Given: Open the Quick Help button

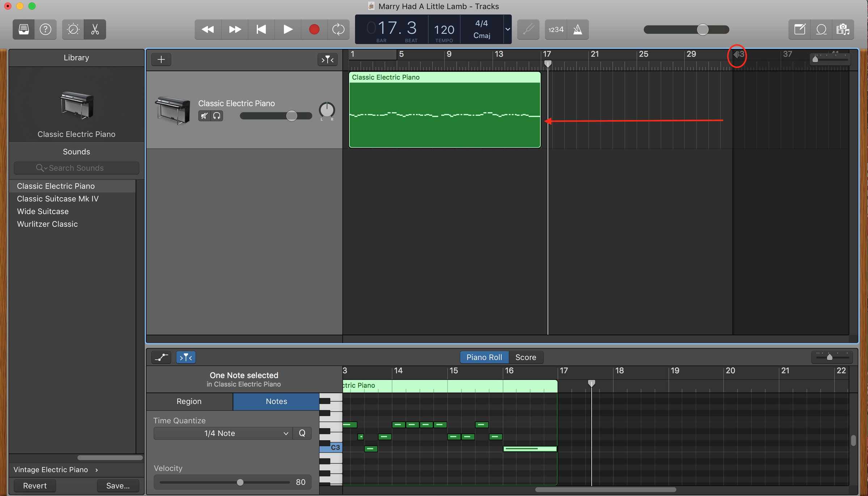Looking at the screenshot, I should (x=46, y=29).
